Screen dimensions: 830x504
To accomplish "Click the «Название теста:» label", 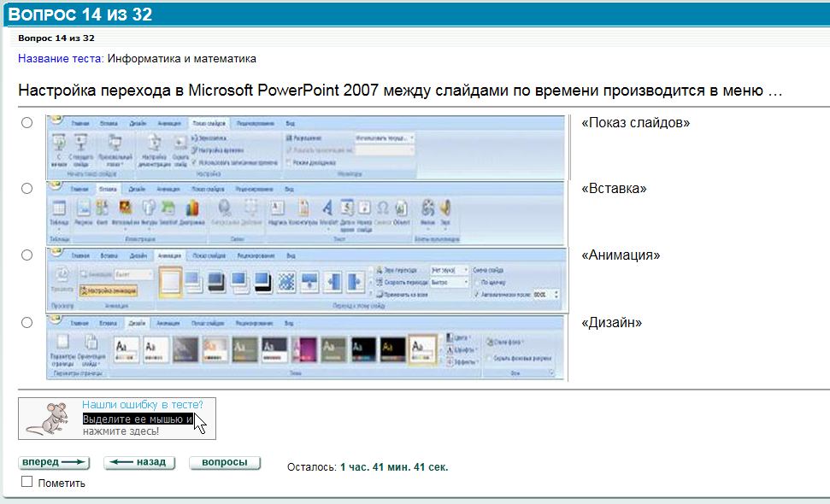I will tap(61, 59).
